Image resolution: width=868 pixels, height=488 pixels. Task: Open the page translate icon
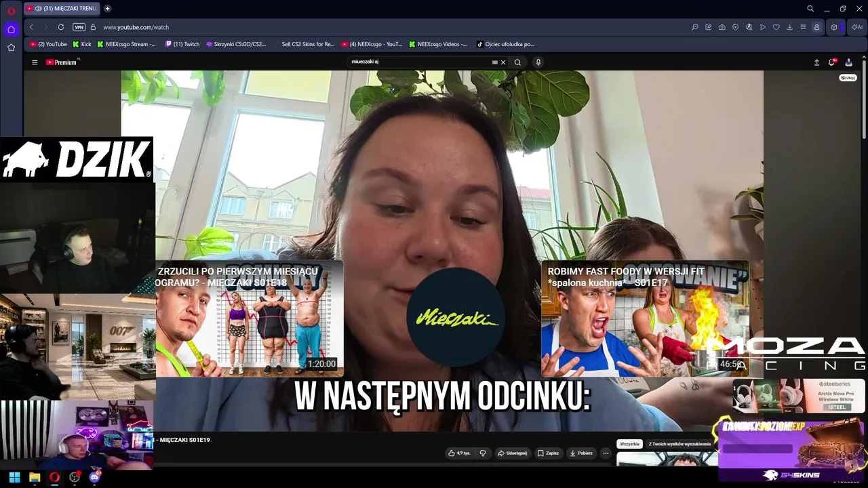pos(749,27)
